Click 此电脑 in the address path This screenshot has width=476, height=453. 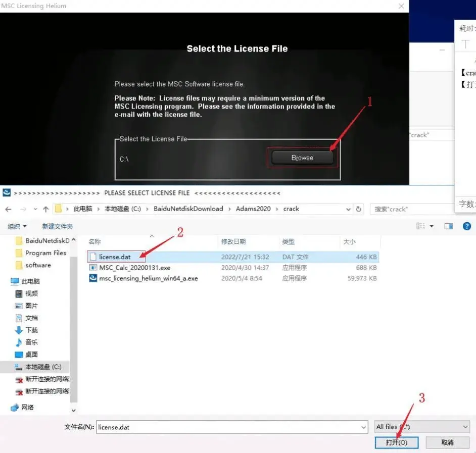pyautogui.click(x=83, y=209)
